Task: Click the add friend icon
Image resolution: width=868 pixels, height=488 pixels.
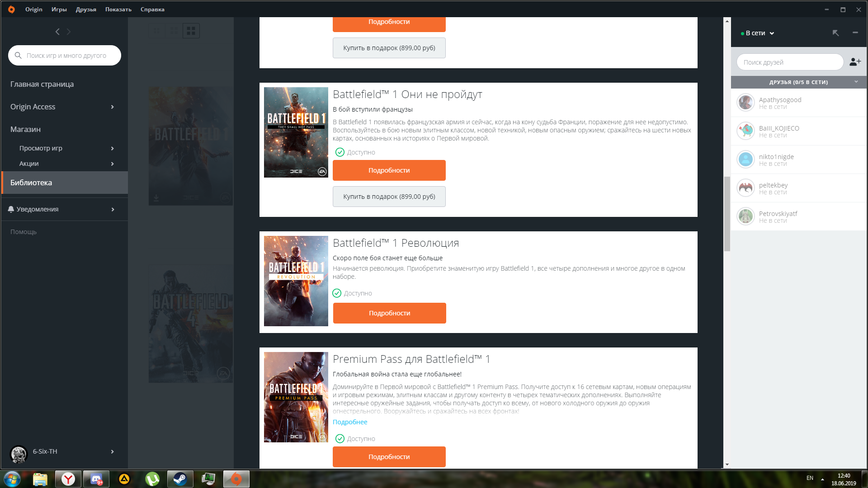Action: point(855,62)
